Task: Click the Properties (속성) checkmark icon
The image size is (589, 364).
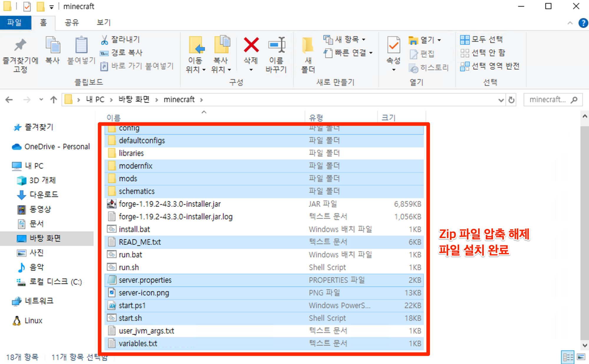Action: 393,46
